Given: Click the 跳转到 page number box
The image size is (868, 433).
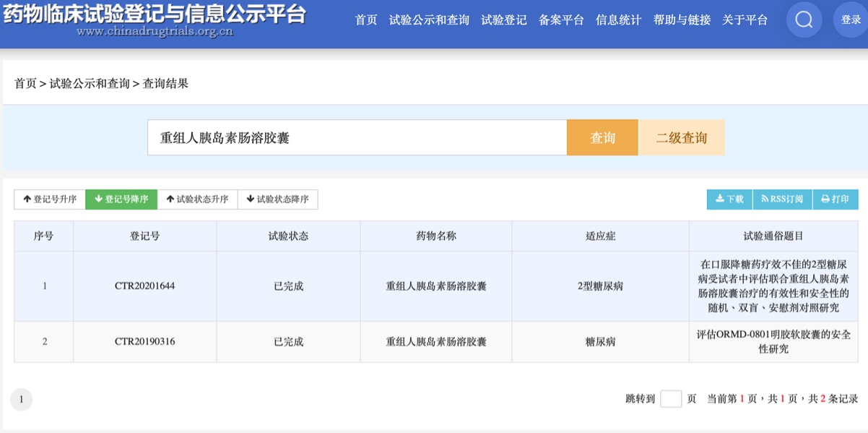Looking at the screenshot, I should pos(671,399).
